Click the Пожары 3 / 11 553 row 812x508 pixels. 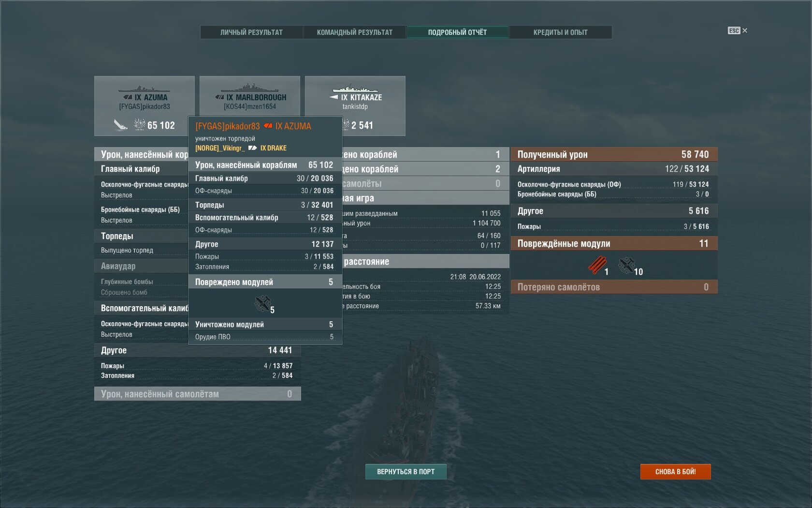[265, 256]
